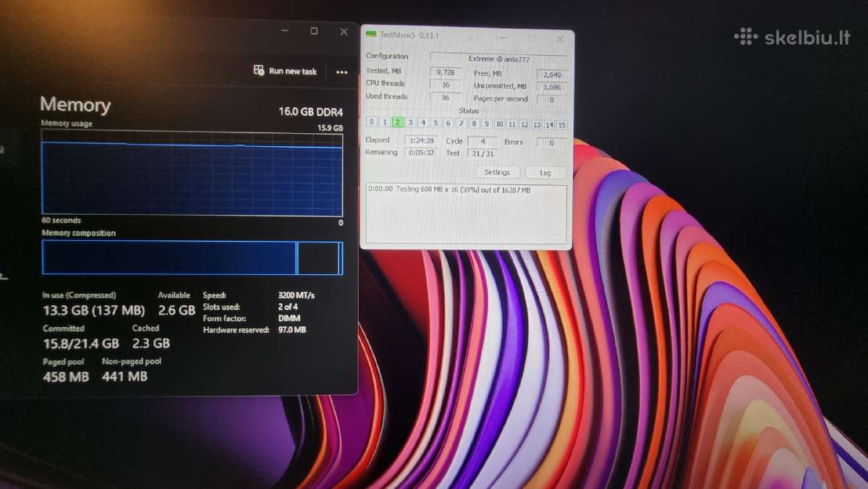The width and height of the screenshot is (868, 489).
Task: Minimize the Task Manager window
Action: coord(284,31)
